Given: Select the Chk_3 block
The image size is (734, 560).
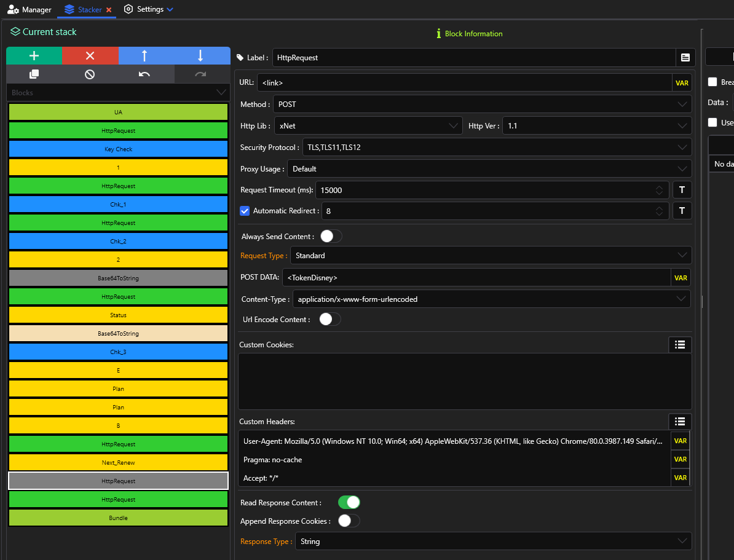Looking at the screenshot, I should pos(119,352).
